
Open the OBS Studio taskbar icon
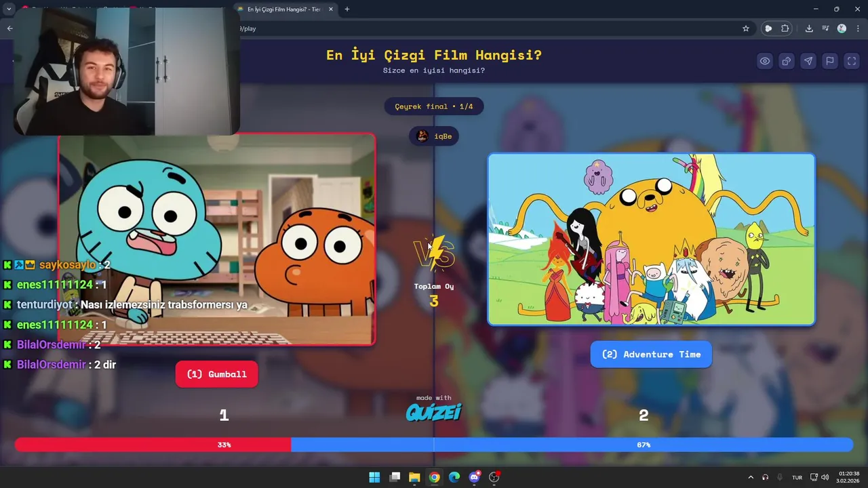point(494,477)
